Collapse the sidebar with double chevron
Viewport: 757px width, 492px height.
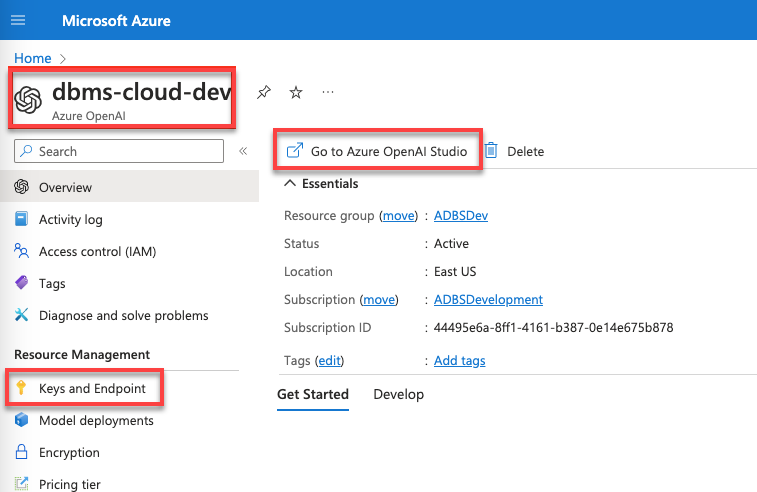tap(242, 151)
